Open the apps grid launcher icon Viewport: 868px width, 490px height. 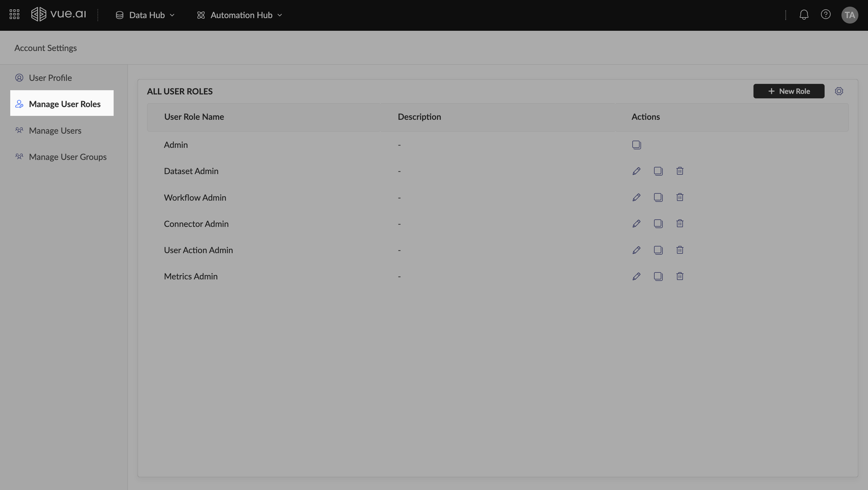click(14, 14)
